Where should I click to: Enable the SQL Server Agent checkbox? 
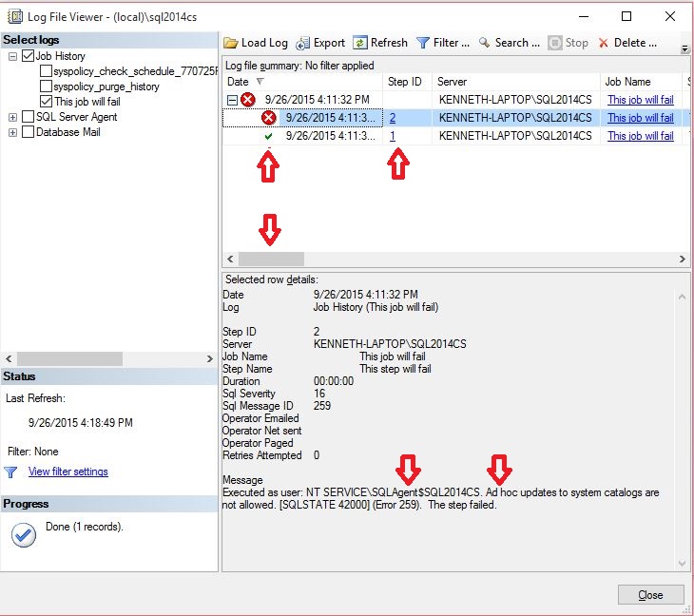point(28,117)
